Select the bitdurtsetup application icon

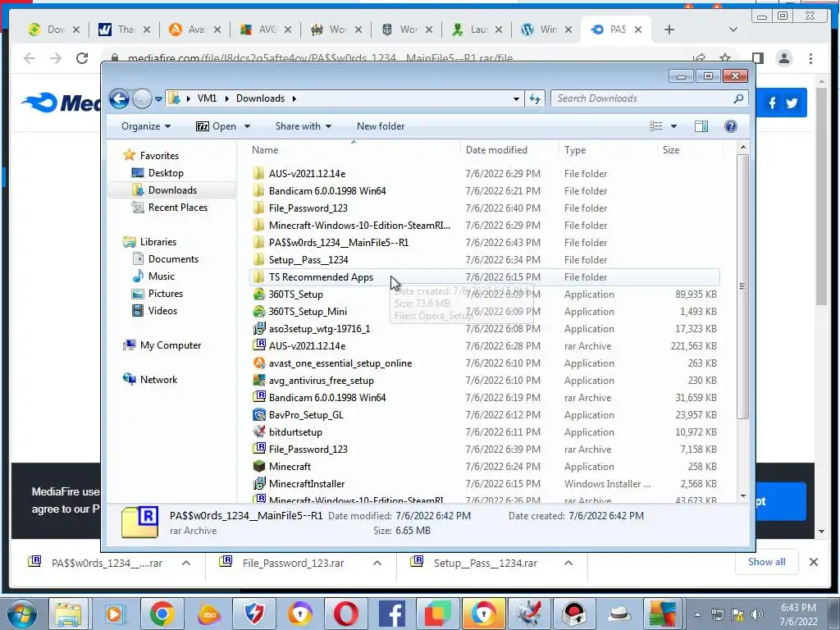pos(258,431)
